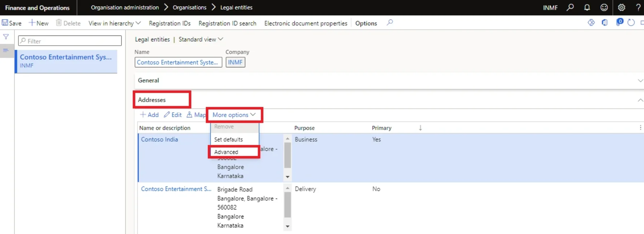644x234 pixels.
Task: Click the Purpose column header
Action: [304, 128]
